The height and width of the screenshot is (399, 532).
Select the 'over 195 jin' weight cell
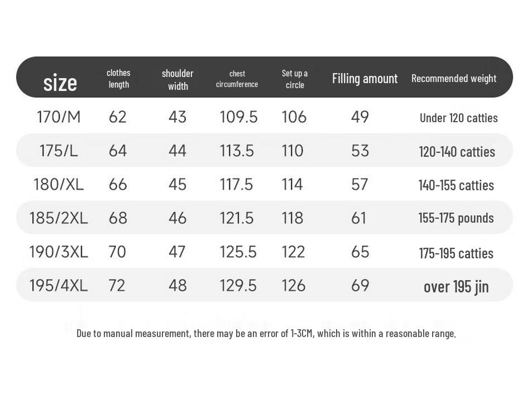[456, 286]
